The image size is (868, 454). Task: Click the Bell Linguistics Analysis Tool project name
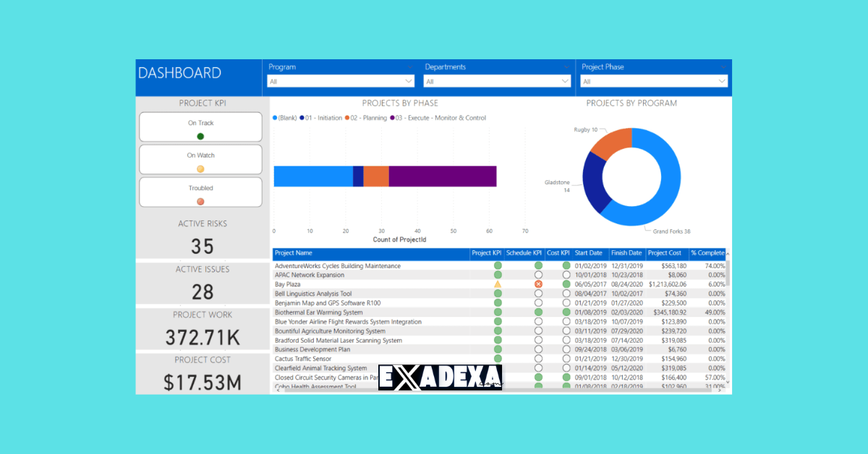click(313, 294)
